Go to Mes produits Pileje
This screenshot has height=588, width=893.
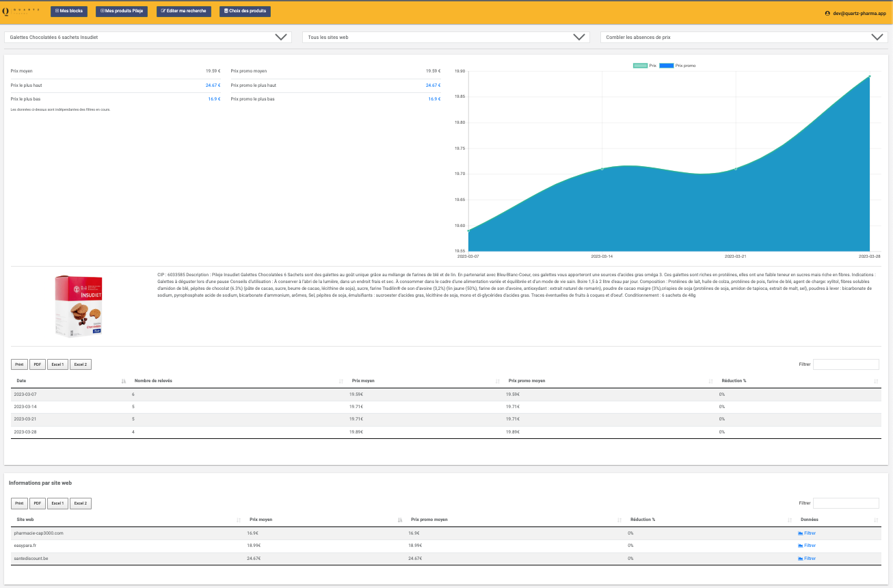pos(122,12)
